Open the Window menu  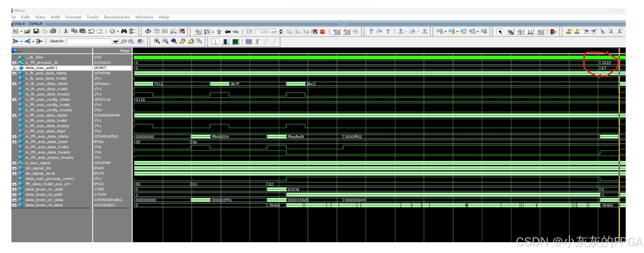(144, 17)
